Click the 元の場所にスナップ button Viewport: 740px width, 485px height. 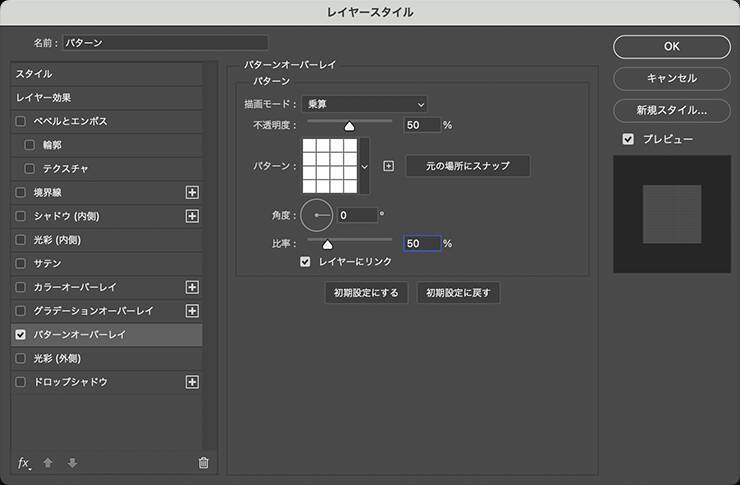tap(467, 166)
